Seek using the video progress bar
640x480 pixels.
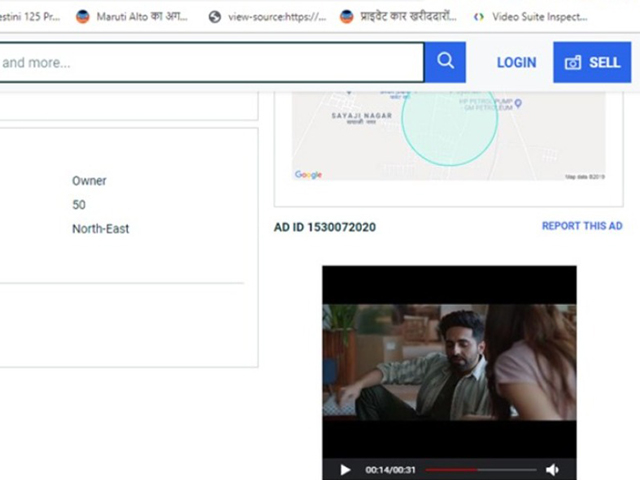tap(481, 469)
